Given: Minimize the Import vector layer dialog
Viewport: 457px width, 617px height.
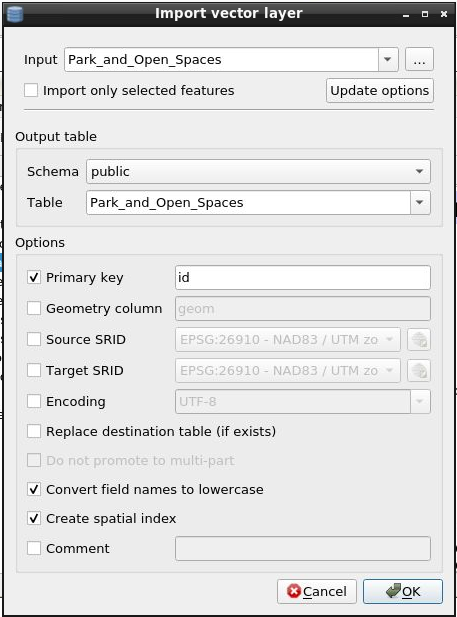Looking at the screenshot, I should tap(406, 15).
